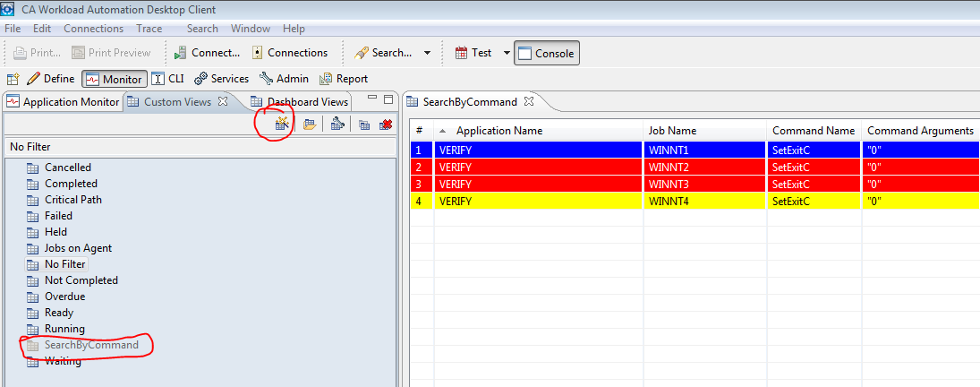The height and width of the screenshot is (387, 980).
Task: Click the Print Preview toolbar button
Action: tap(111, 53)
